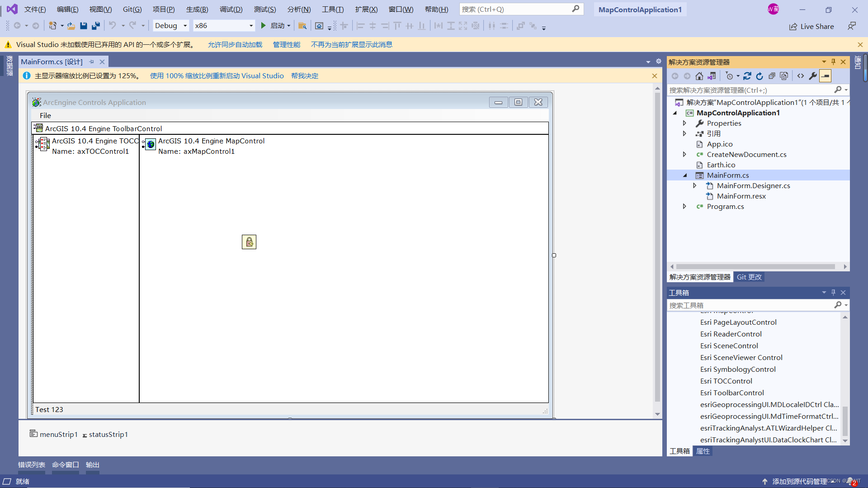Open the 工具(T) menu
Viewport: 868px width, 488px height.
tap(333, 9)
